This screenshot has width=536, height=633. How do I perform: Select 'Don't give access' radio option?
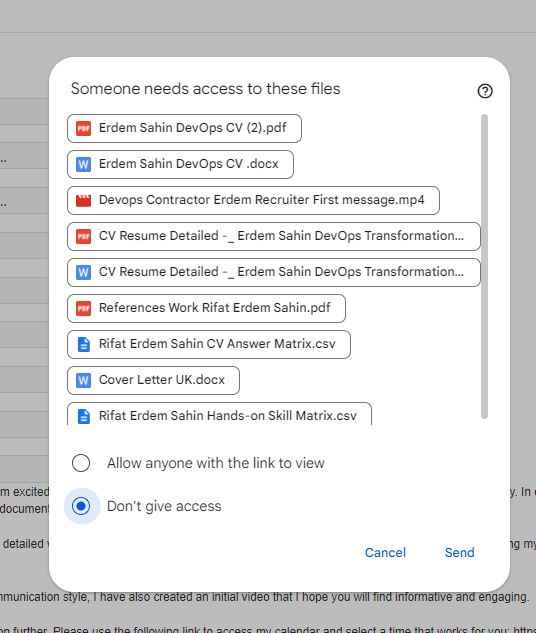pyautogui.click(x=81, y=506)
